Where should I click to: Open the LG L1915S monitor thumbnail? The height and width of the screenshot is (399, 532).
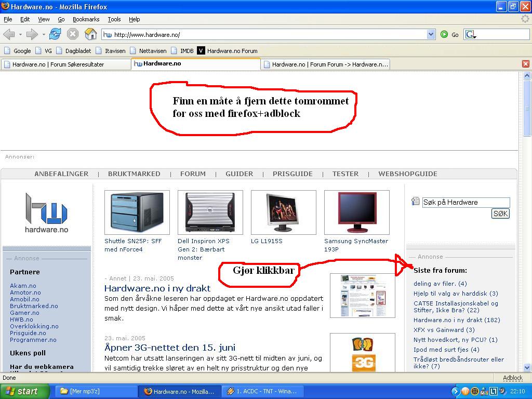click(284, 212)
